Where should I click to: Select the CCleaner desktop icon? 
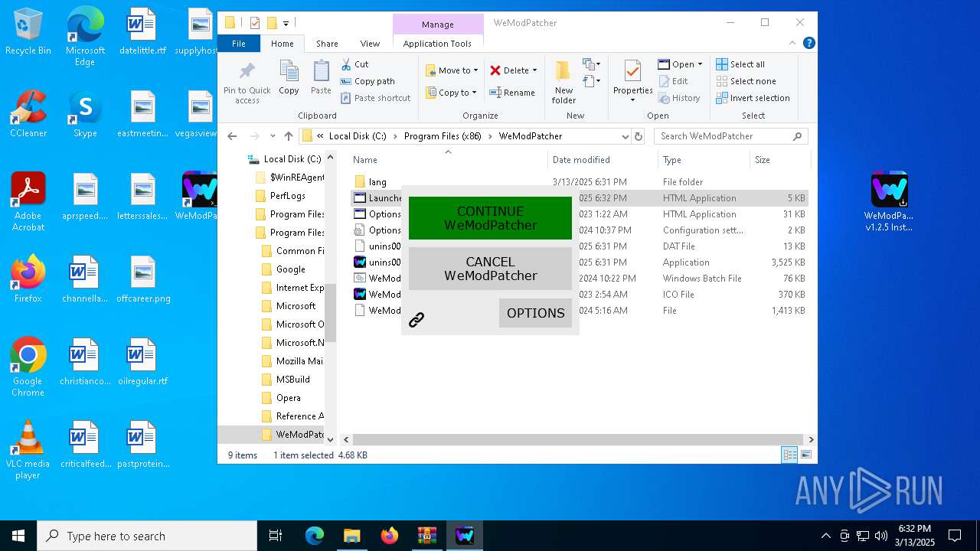pyautogui.click(x=28, y=114)
